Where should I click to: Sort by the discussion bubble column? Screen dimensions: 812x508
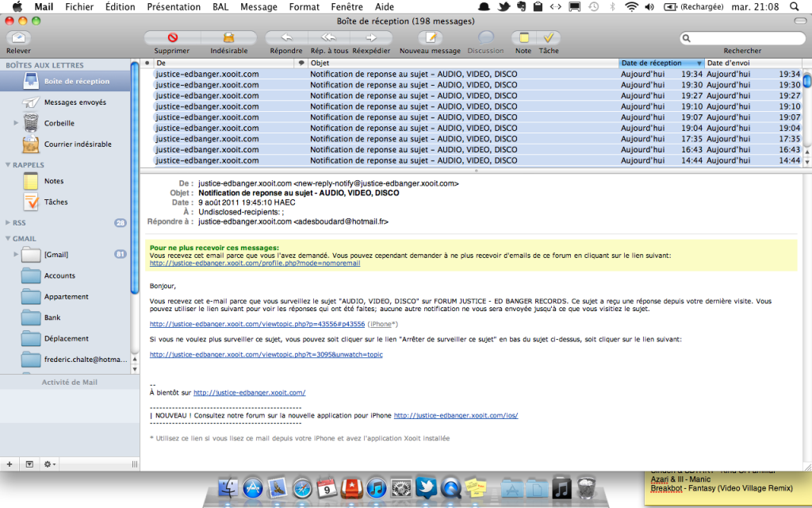click(301, 63)
